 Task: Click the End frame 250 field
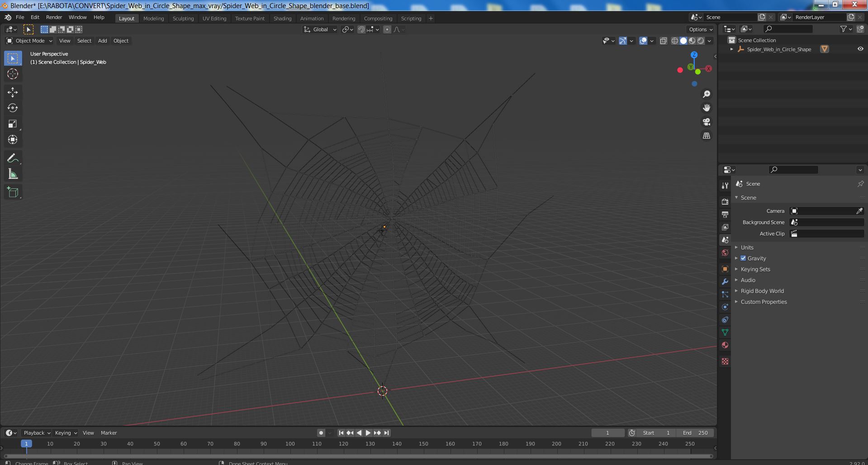pos(695,433)
